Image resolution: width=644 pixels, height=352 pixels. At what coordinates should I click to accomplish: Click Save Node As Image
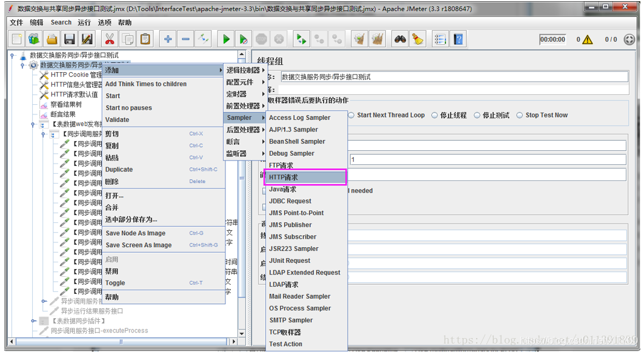pos(163,233)
